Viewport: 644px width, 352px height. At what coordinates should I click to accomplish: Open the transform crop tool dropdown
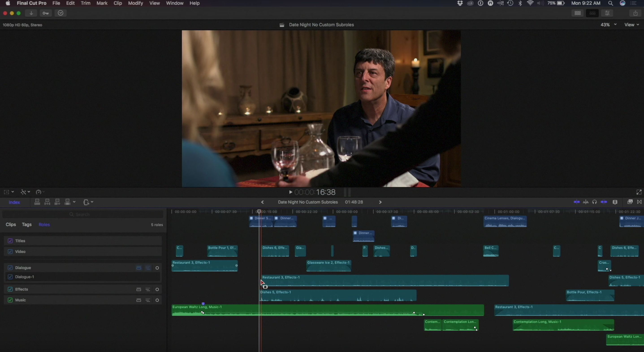[9, 192]
